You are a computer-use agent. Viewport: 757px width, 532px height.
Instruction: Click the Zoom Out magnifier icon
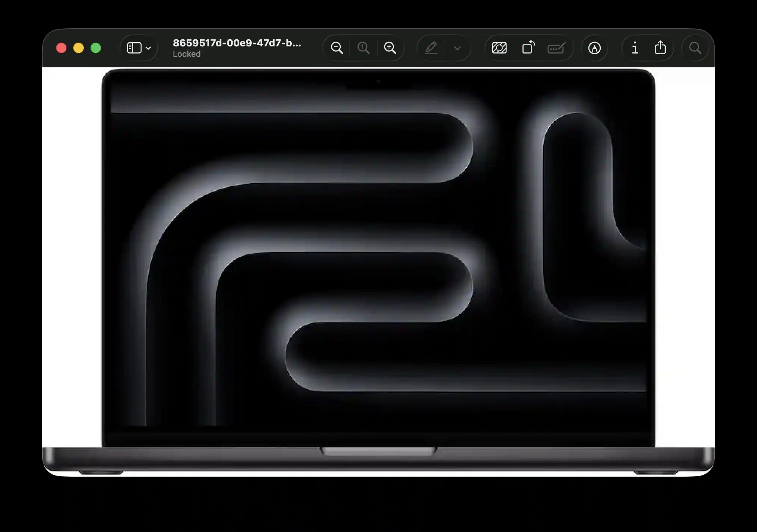(x=337, y=48)
